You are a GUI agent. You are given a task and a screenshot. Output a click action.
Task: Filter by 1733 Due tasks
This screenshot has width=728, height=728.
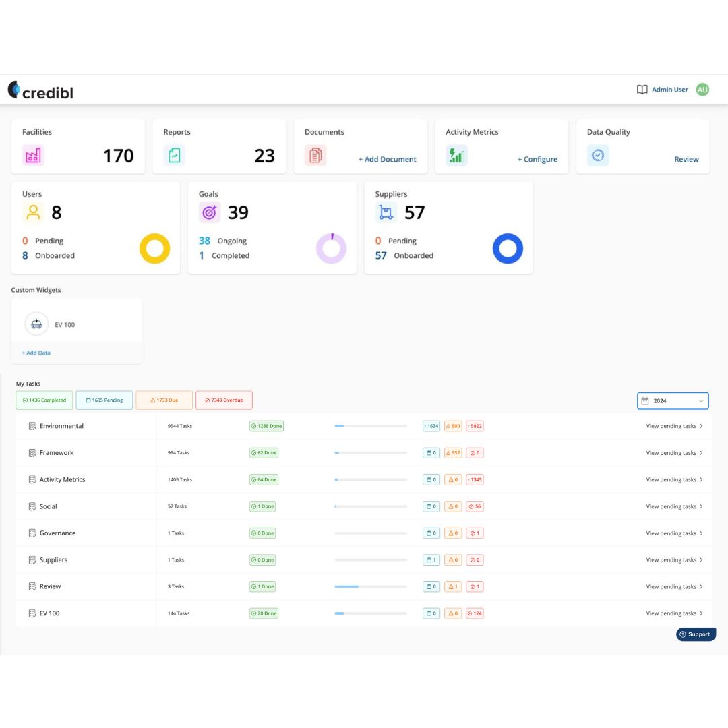point(164,400)
